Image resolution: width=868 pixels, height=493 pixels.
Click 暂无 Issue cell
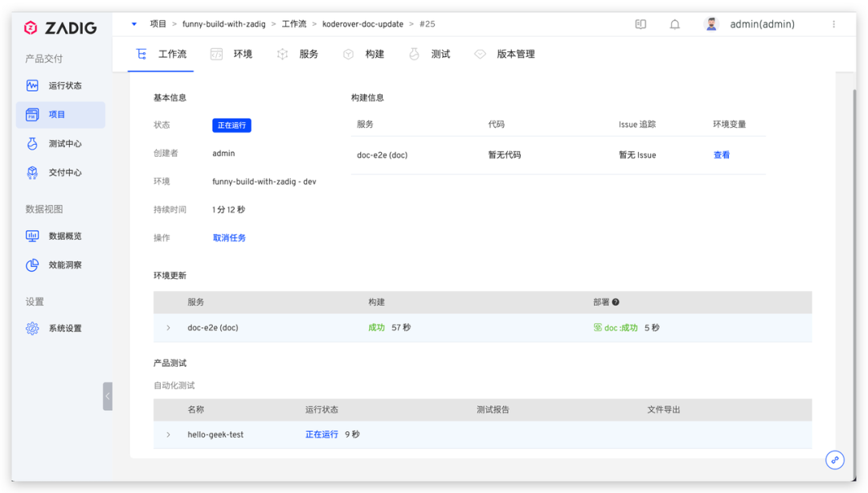tap(637, 154)
